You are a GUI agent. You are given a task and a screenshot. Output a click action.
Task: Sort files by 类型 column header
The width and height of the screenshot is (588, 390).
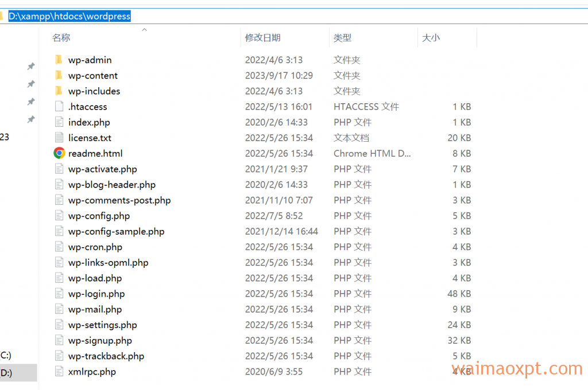click(342, 38)
